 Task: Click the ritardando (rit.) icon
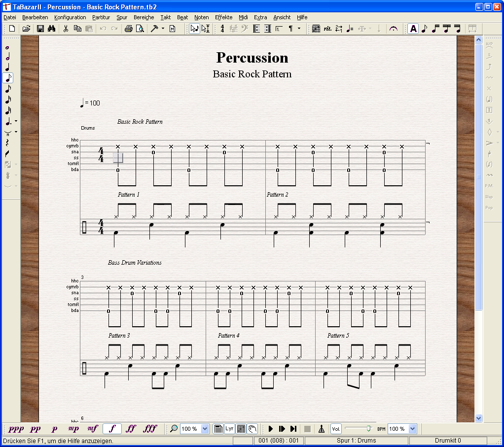click(327, 29)
